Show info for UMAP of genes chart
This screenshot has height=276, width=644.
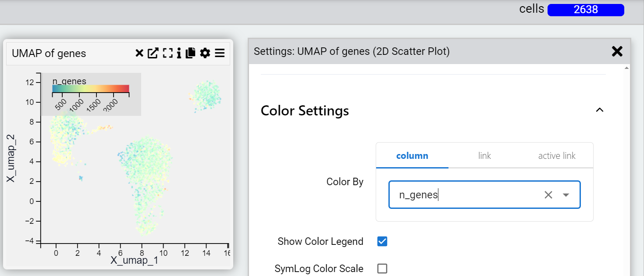pos(179,54)
